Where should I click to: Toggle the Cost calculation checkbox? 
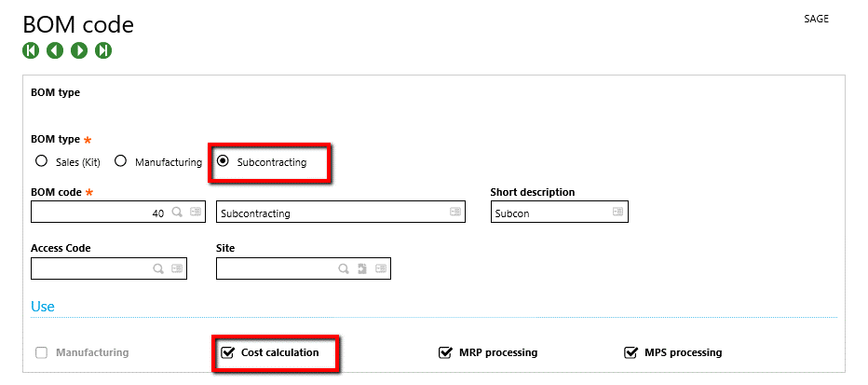click(227, 352)
